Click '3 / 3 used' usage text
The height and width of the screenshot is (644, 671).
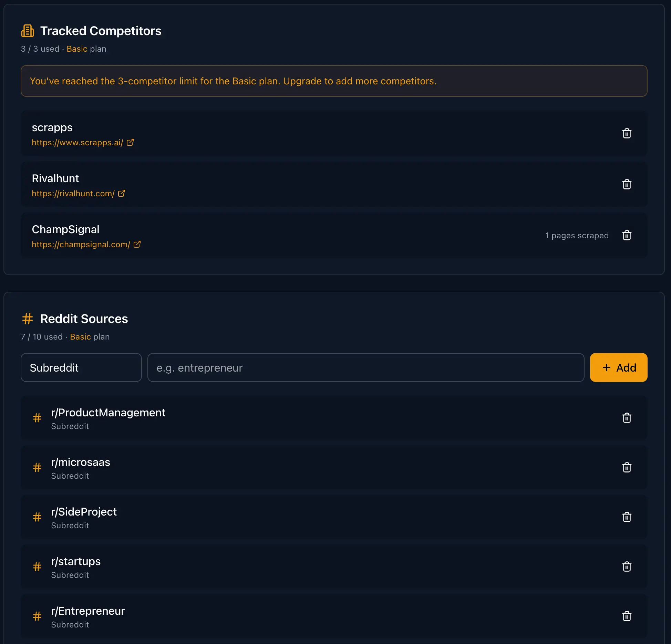(x=40, y=49)
